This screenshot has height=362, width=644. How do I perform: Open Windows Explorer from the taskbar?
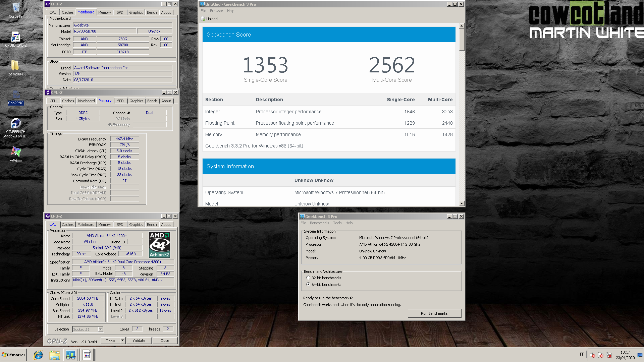click(54, 355)
